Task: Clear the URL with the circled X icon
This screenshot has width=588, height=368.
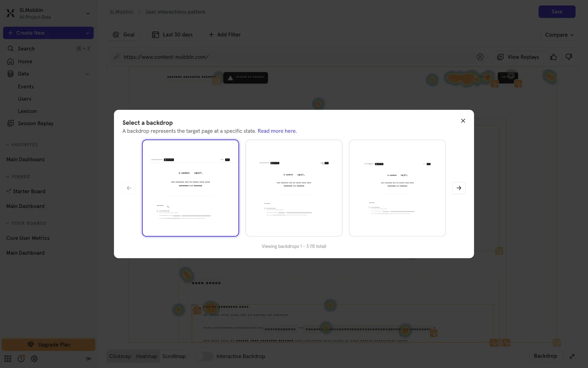Action: click(x=480, y=57)
